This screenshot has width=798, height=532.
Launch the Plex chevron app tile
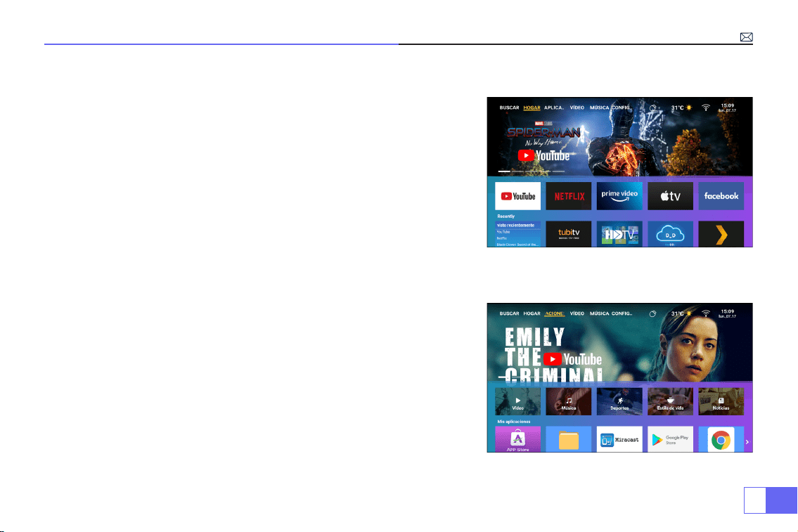(x=721, y=234)
